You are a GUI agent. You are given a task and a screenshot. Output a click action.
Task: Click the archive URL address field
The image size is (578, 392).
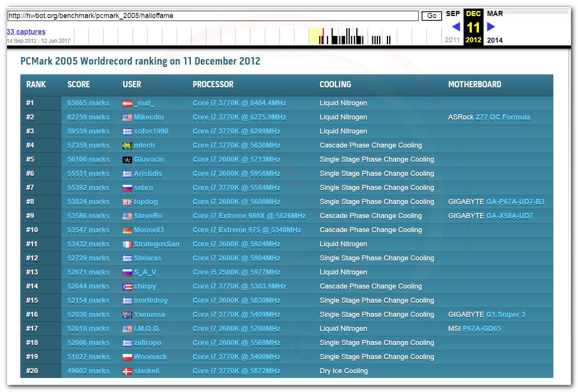pos(213,16)
